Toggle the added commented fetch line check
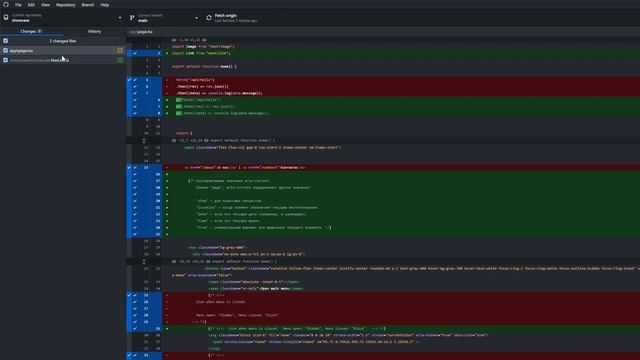 coord(135,100)
